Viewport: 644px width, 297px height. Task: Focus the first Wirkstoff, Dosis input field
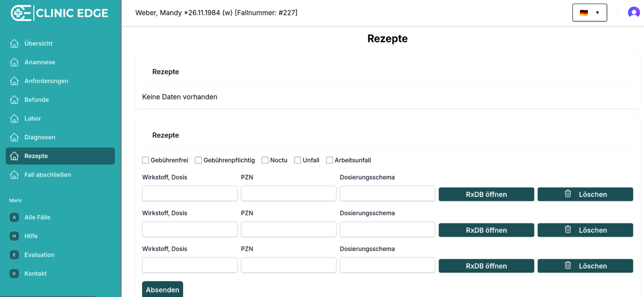pos(190,194)
